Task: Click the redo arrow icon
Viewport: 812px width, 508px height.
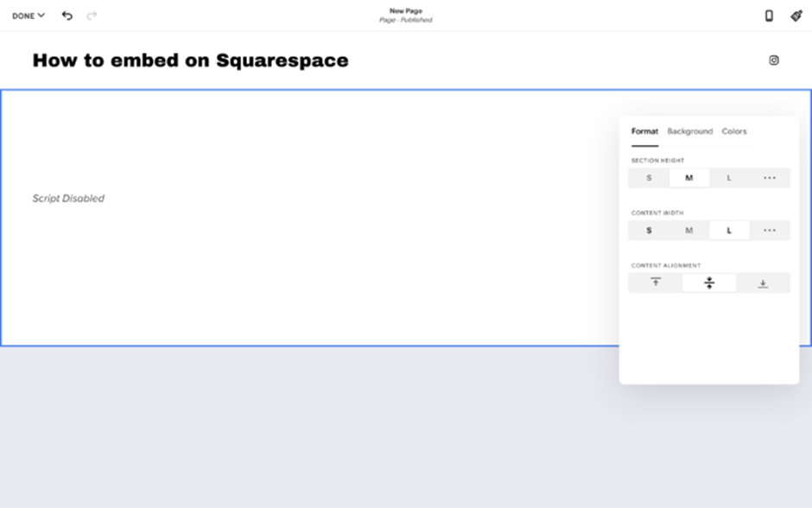Action: pos(92,16)
